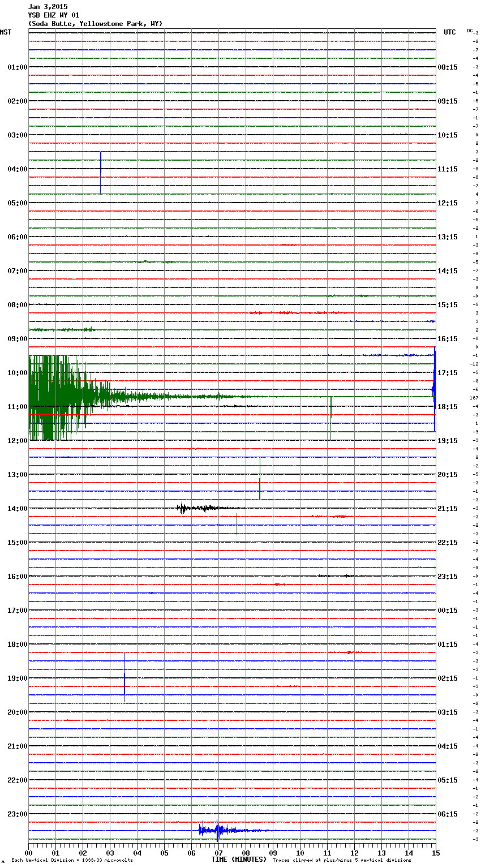Select the 17:15 UTC time label
The width and height of the screenshot is (481, 868).
[x=448, y=372]
